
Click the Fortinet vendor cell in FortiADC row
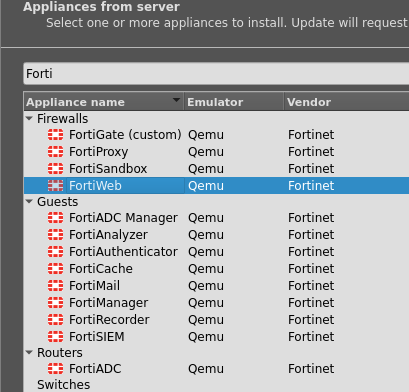coord(311,369)
